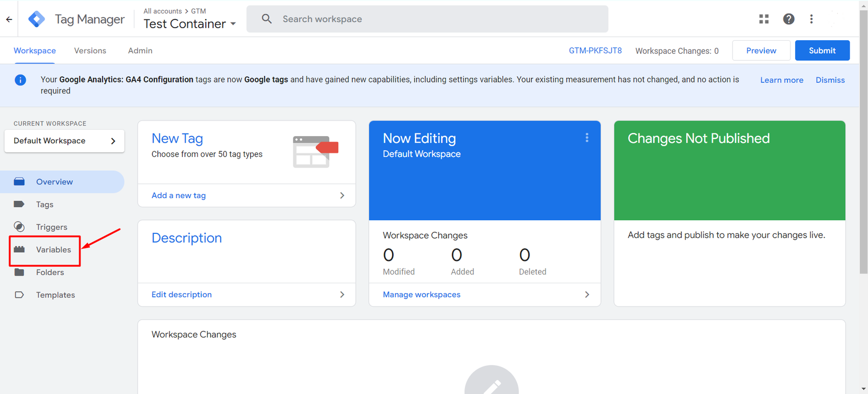Click chevron beside Add a new tag
This screenshot has height=394, width=868.
click(x=342, y=195)
